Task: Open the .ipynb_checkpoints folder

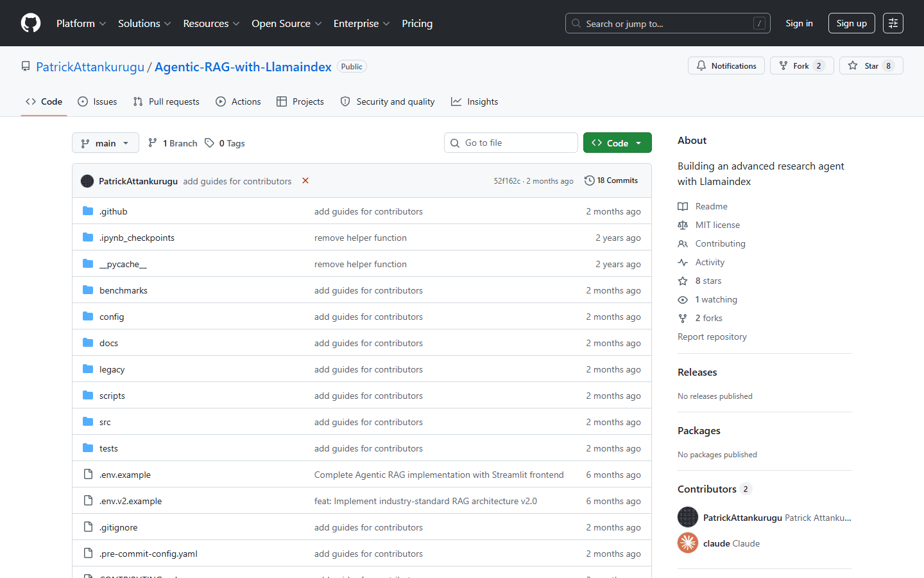Action: coord(137,238)
